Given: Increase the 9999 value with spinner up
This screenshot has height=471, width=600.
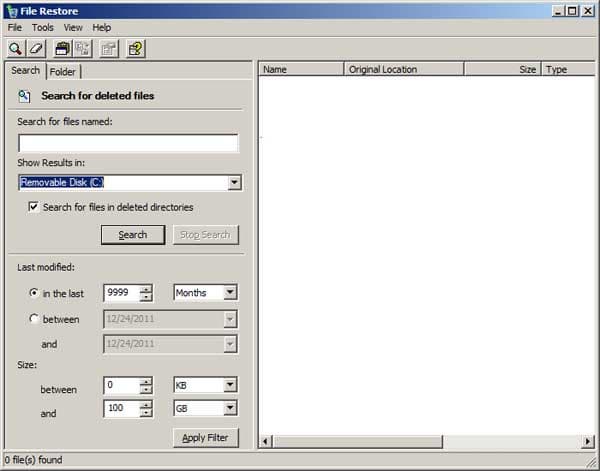Looking at the screenshot, I should tap(146, 289).
